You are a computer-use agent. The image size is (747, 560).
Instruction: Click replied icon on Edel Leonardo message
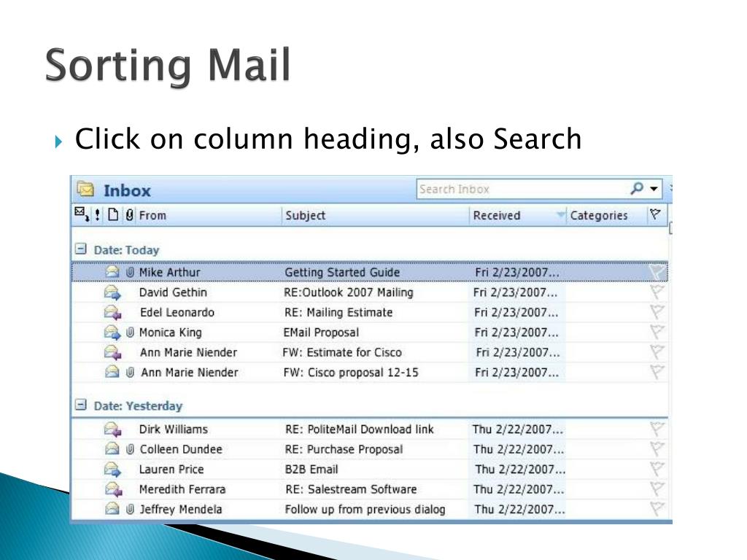pos(112,312)
